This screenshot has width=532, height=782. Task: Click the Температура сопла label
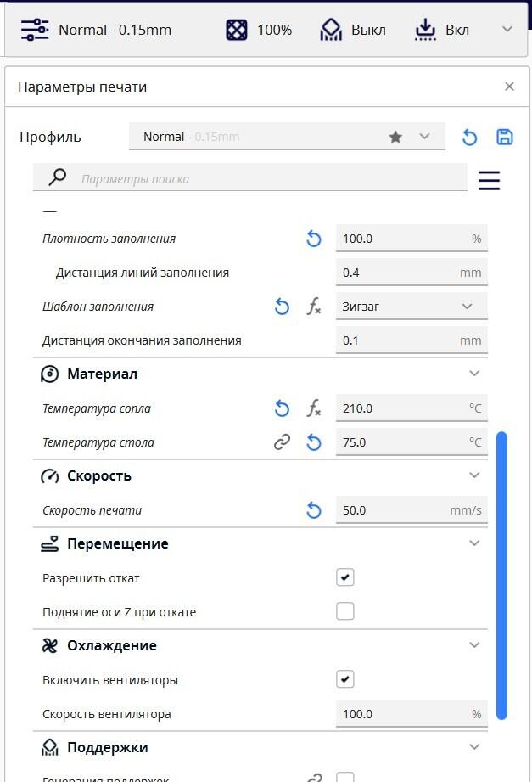96,408
